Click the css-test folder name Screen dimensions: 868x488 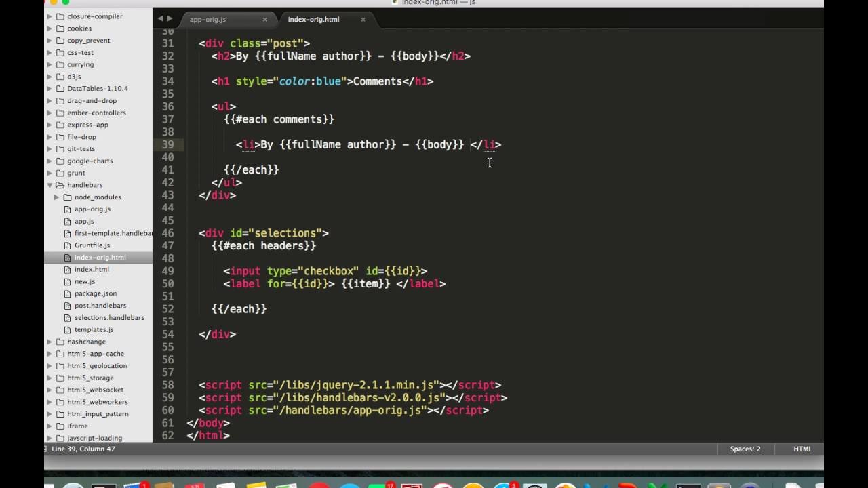(80, 52)
